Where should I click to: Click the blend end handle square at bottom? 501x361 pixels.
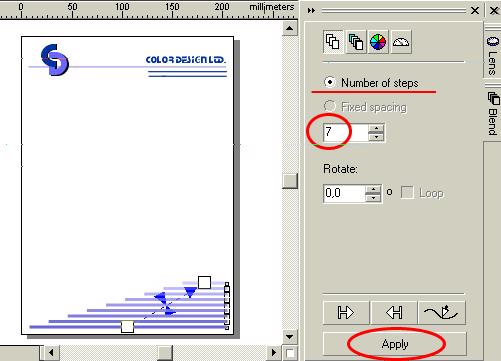[x=127, y=327]
